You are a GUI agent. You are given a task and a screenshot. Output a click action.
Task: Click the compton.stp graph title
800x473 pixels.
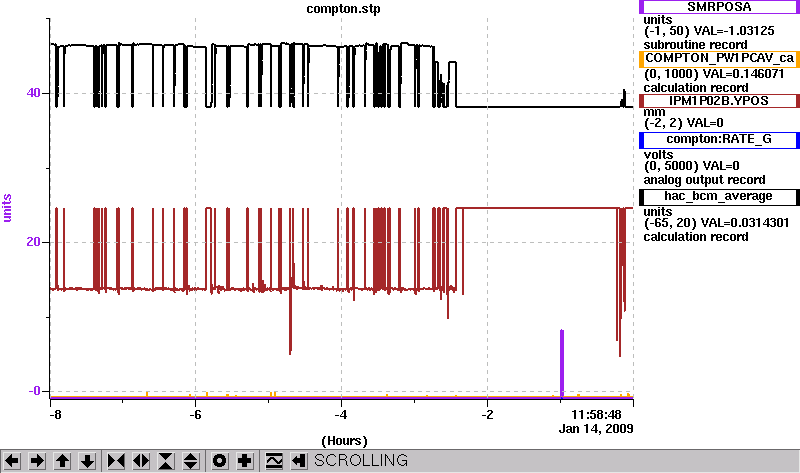pyautogui.click(x=343, y=9)
